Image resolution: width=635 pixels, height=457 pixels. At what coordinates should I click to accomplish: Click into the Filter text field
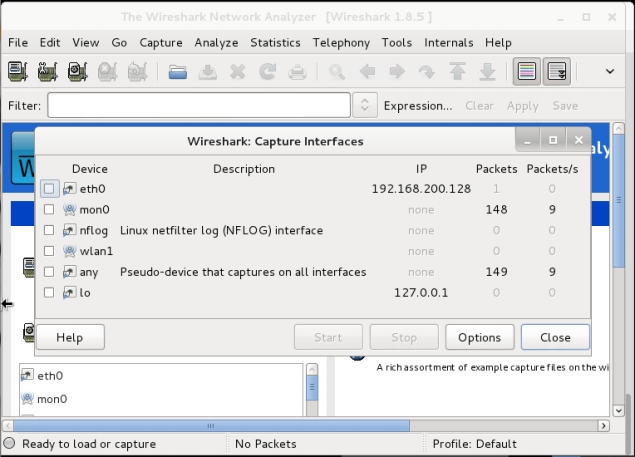click(198, 105)
